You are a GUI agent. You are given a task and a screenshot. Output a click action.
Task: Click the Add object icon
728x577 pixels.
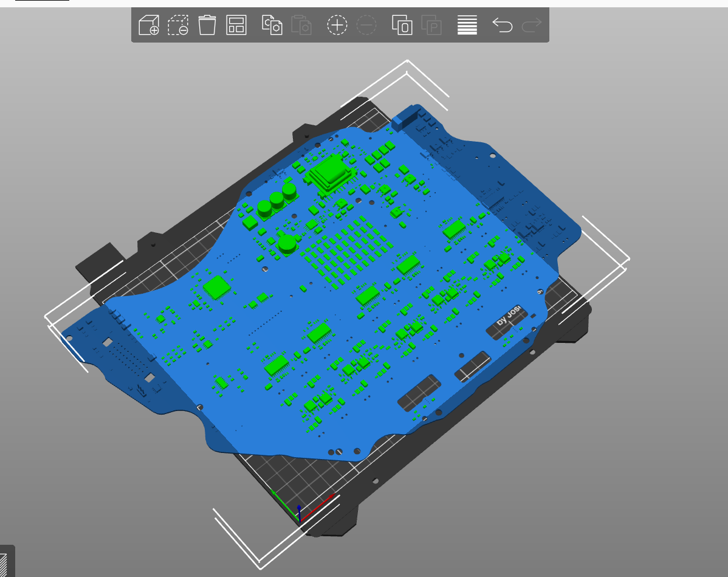tap(149, 25)
